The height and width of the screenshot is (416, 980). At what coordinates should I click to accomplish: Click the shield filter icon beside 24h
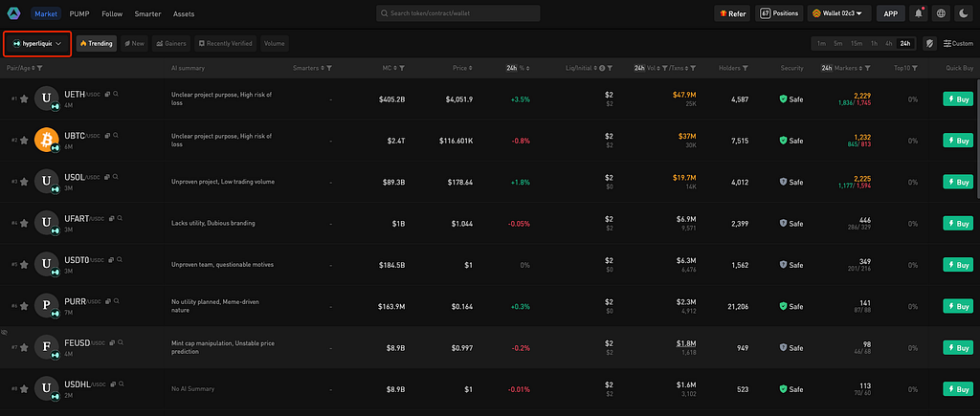(x=929, y=44)
